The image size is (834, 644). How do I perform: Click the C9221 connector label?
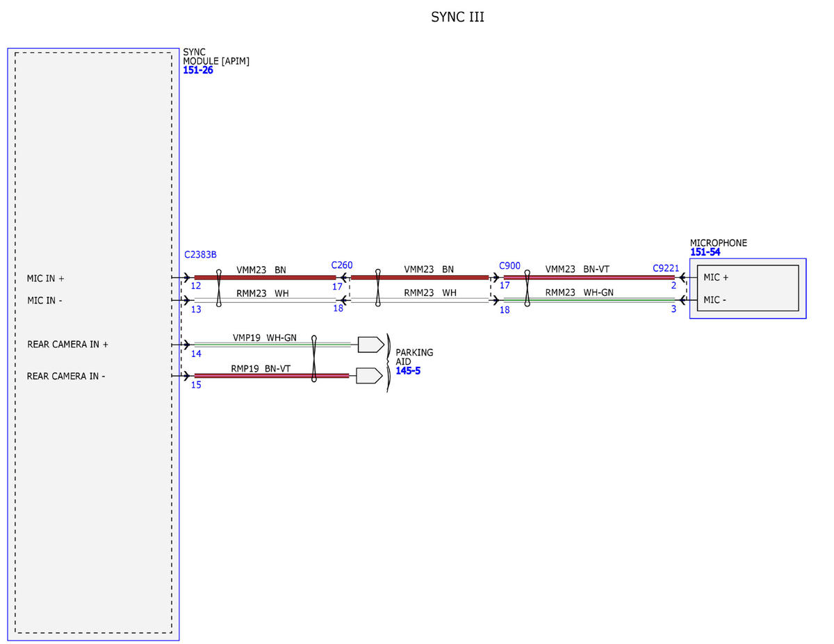pos(666,268)
